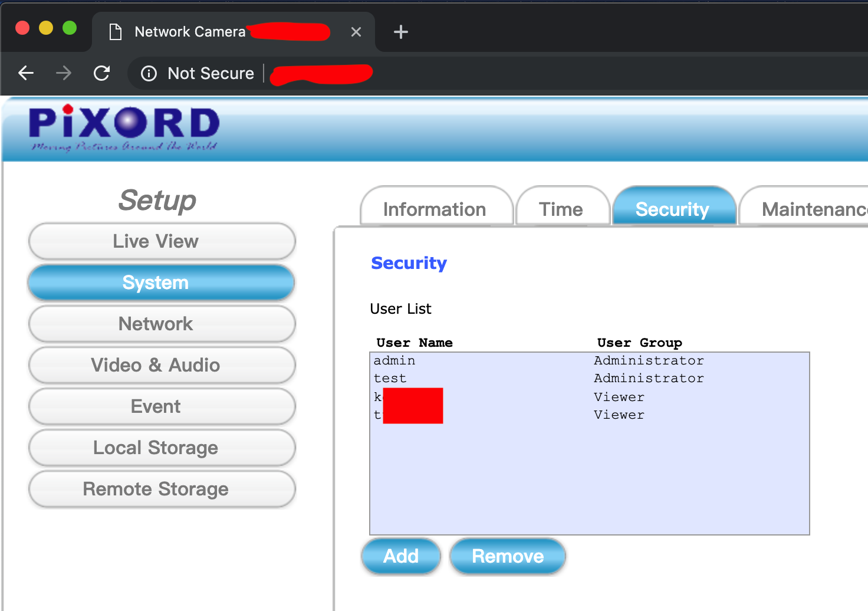Open Local Storage settings
The width and height of the screenshot is (868, 611).
[x=162, y=448]
